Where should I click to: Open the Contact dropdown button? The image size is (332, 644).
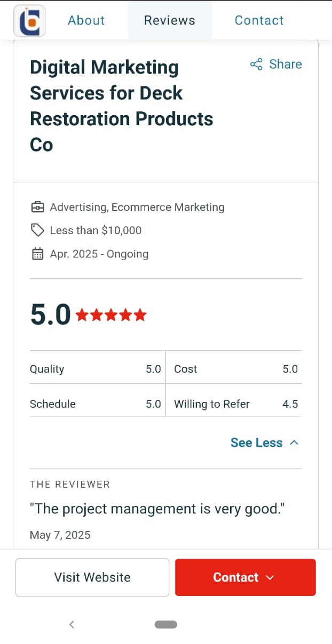click(x=245, y=577)
